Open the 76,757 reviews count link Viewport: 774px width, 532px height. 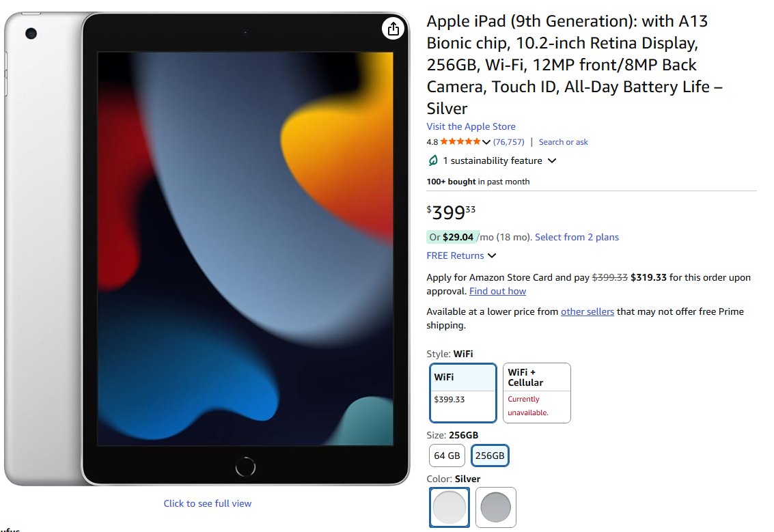pyautogui.click(x=508, y=142)
